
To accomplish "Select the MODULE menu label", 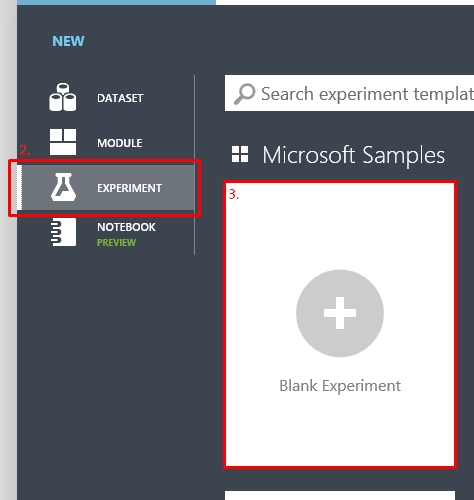I will (120, 143).
